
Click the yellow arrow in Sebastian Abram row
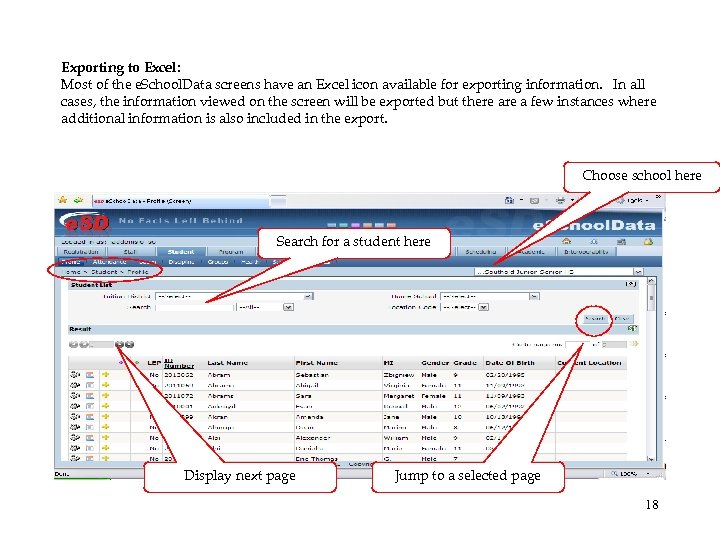pyautogui.click(x=106, y=375)
